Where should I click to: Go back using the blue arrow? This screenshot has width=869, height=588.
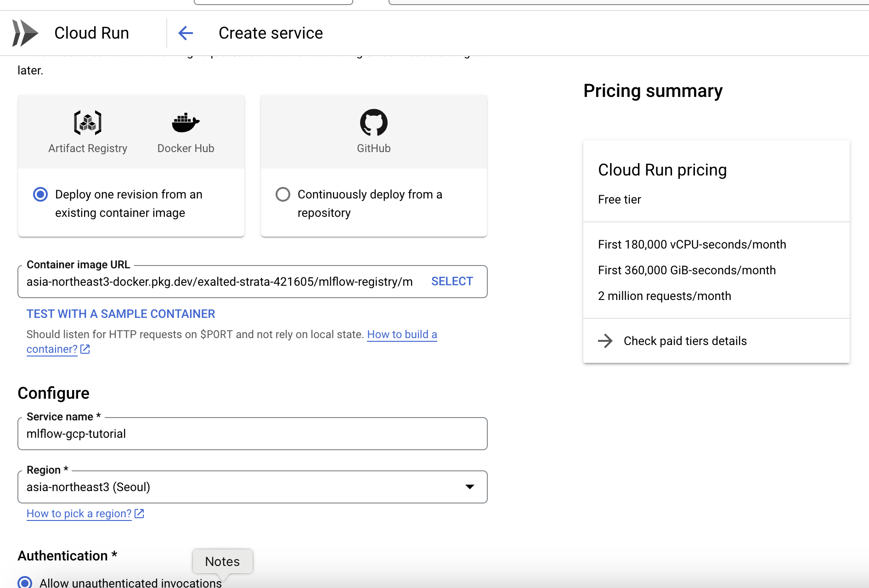[186, 33]
